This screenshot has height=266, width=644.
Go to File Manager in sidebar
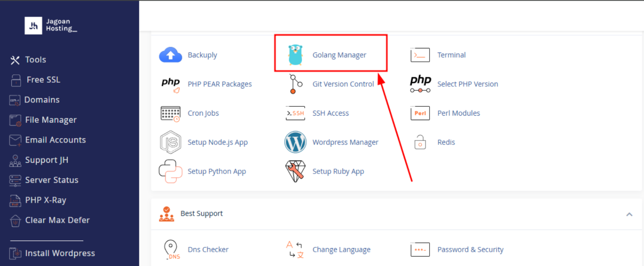[51, 120]
